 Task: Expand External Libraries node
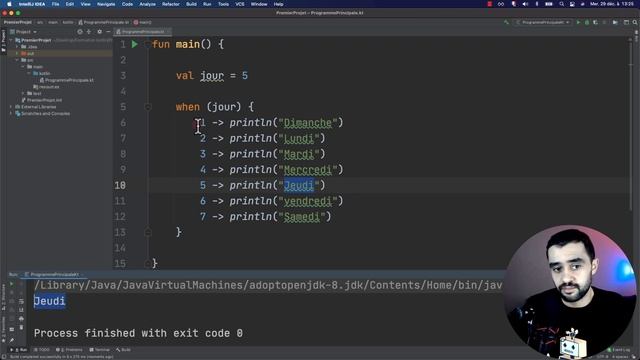tap(11, 107)
